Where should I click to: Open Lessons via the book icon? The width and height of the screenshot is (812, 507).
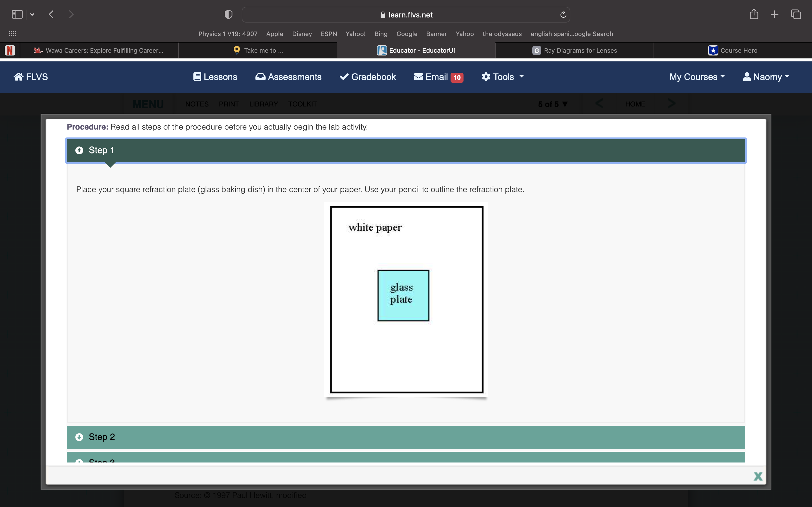[197, 77]
